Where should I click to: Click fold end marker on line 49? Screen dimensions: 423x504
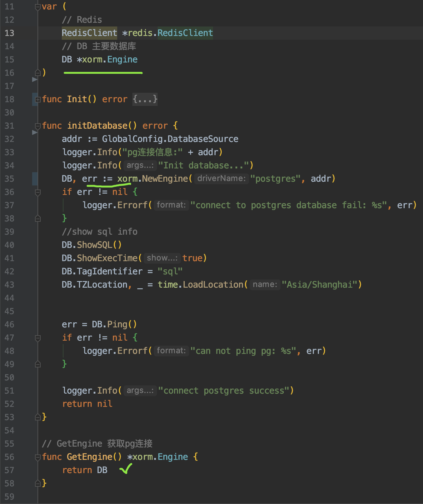(38, 364)
